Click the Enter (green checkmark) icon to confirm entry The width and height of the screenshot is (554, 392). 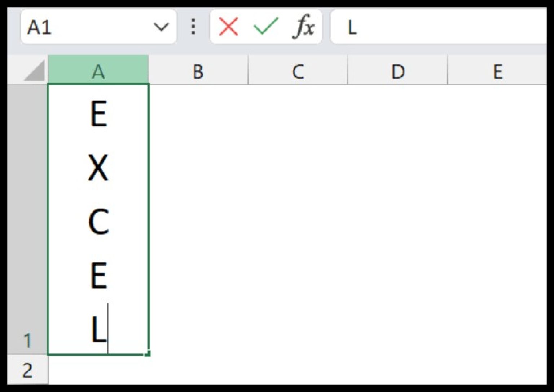266,27
